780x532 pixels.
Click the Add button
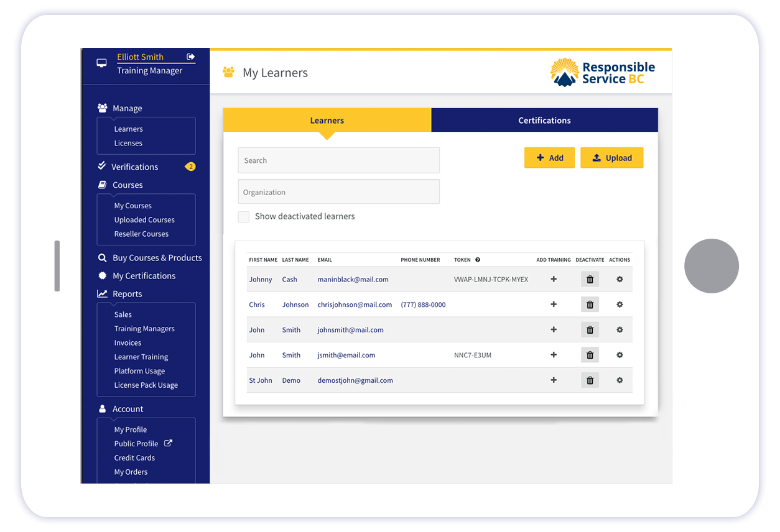549,158
